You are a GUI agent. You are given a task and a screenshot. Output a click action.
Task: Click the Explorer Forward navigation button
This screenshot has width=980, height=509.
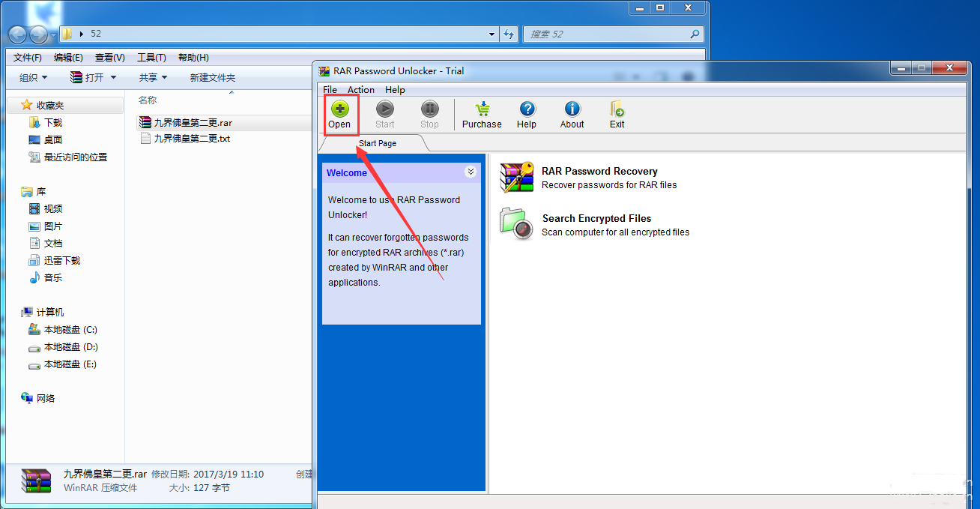pyautogui.click(x=38, y=34)
